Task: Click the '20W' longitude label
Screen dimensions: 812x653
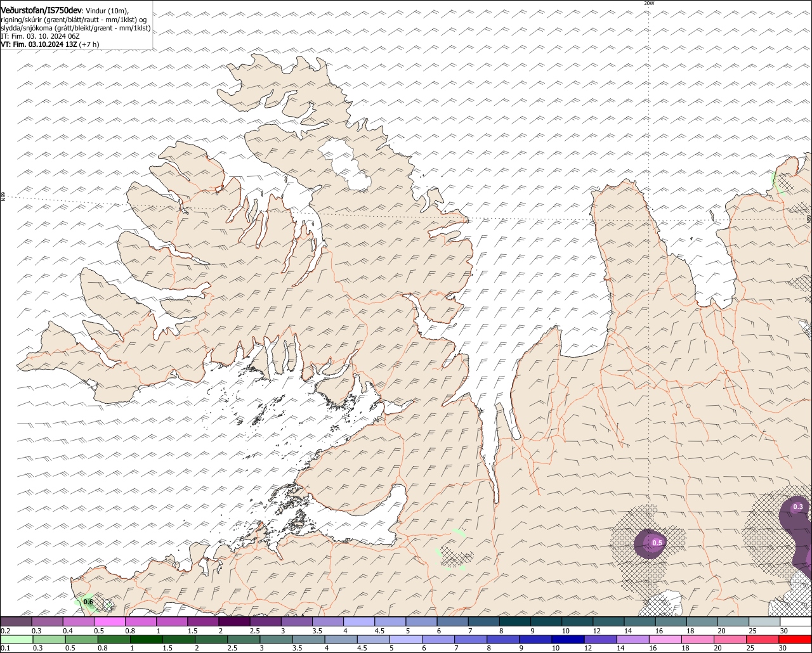Action: pos(648,4)
